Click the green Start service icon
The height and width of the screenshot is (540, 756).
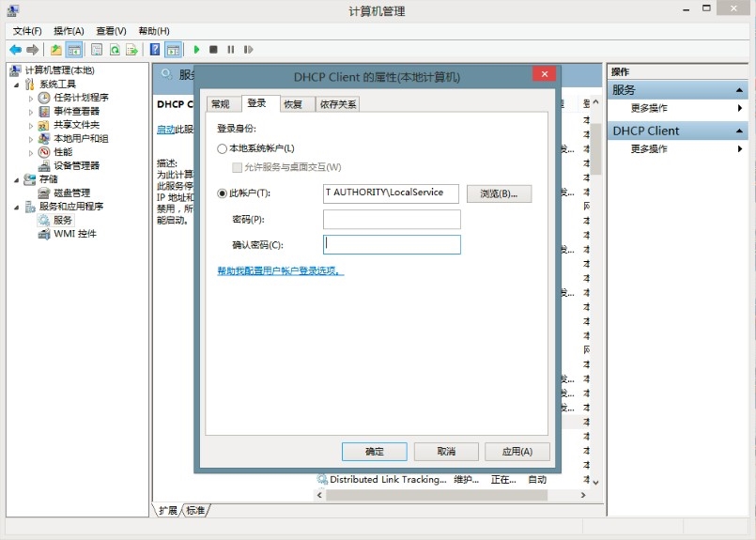point(196,49)
